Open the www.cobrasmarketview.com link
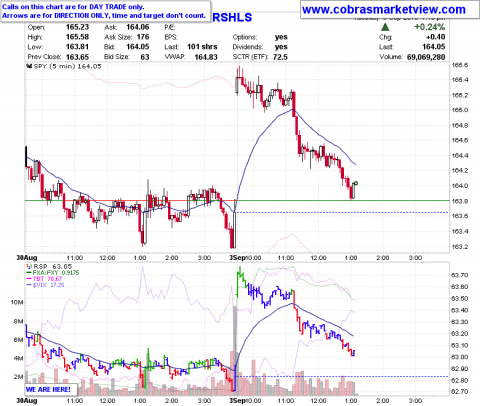The height and width of the screenshot is (406, 480). point(384,10)
